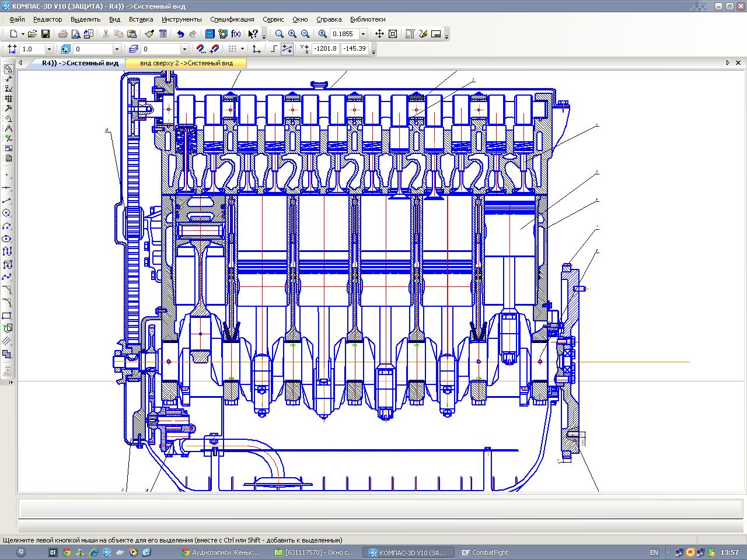Viewport: 747px width, 560px height.
Task: Open the print preview icon
Action: 75,34
